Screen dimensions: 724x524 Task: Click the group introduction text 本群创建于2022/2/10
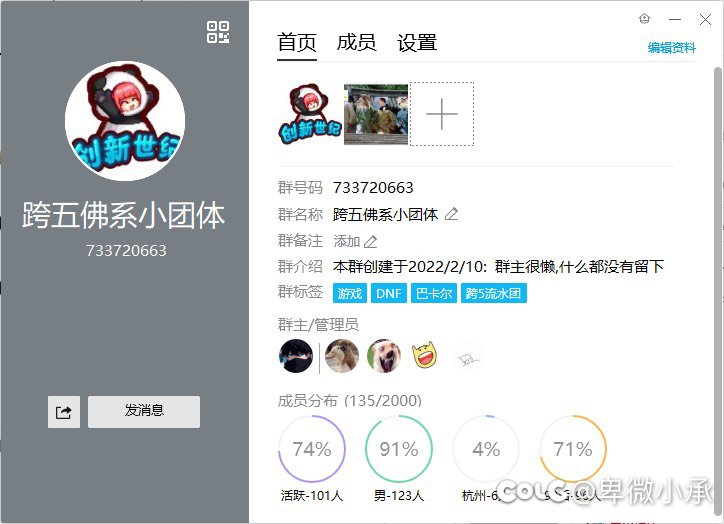[x=498, y=266]
